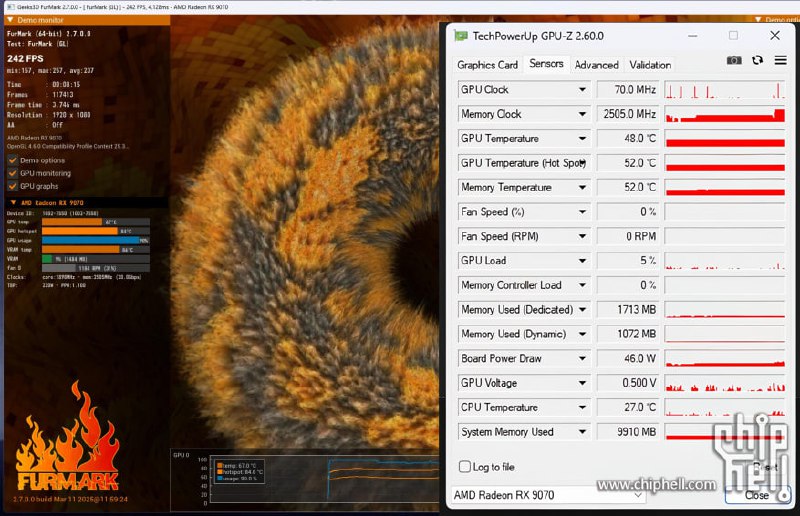Open Memory Controller Load dropdown

582,285
